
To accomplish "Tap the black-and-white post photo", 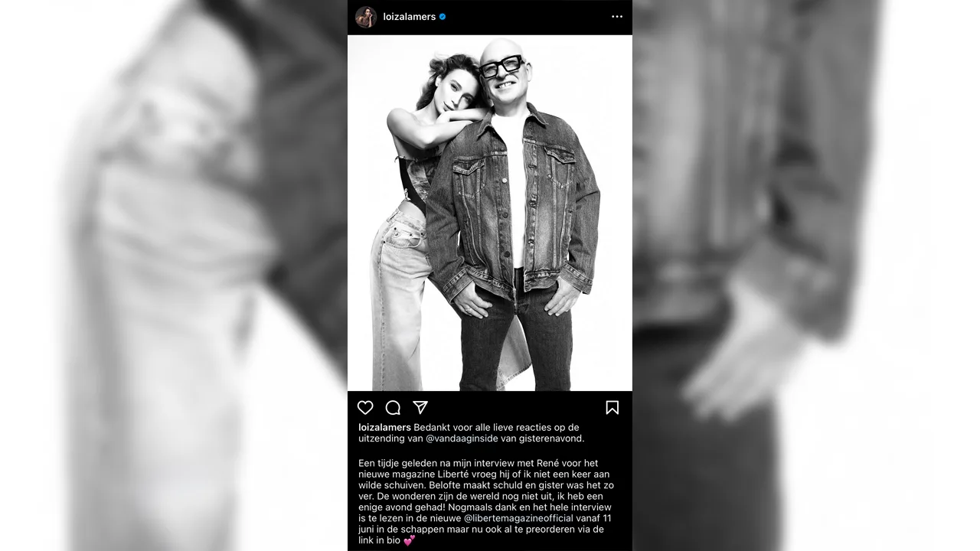I will [x=490, y=213].
